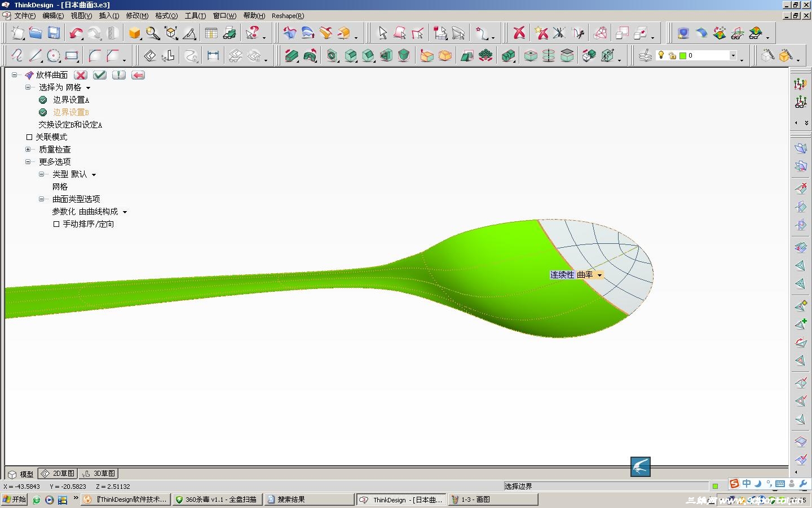This screenshot has width=812, height=508.
Task: Toggle the 关联模式 checkbox
Action: (29, 137)
